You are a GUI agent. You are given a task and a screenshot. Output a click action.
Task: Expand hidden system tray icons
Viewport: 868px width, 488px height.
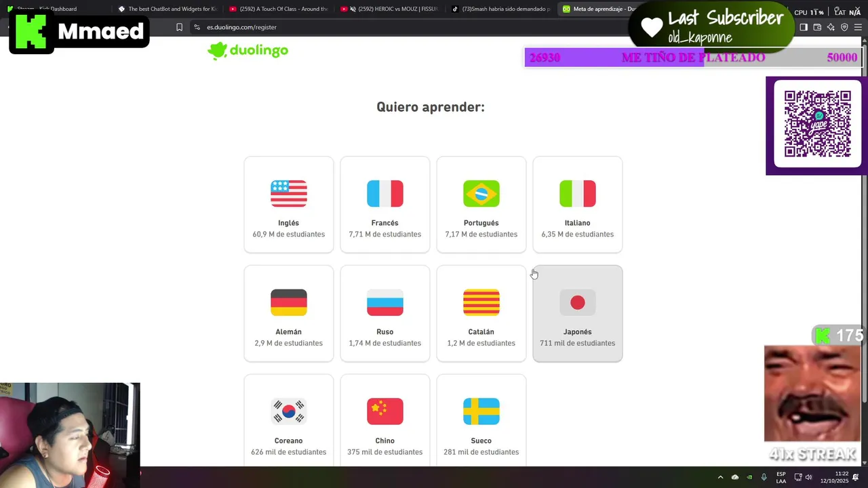(720, 477)
